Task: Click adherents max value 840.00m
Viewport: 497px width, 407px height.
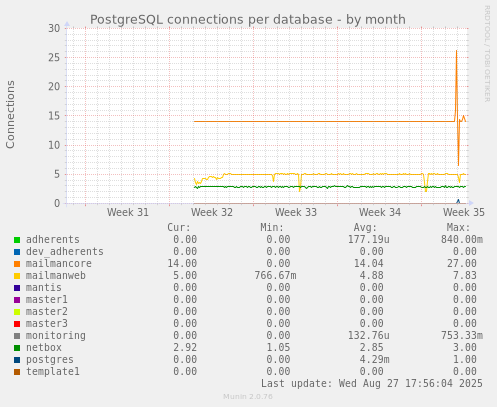Action: pos(462,239)
